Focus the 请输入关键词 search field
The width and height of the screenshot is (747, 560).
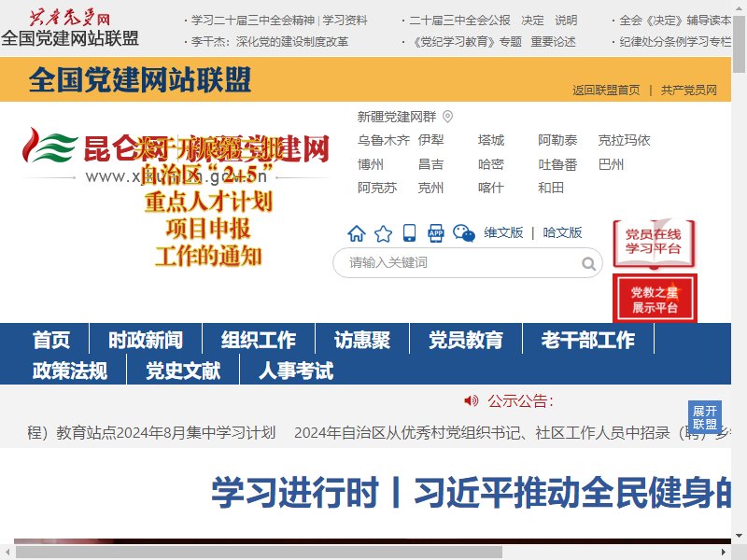point(458,263)
